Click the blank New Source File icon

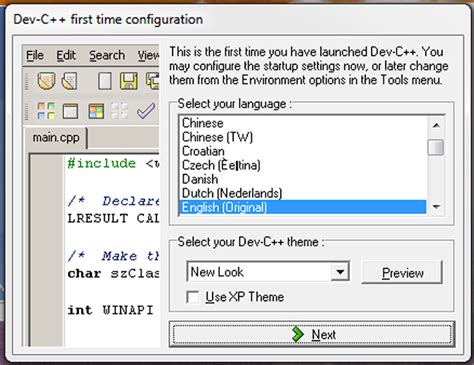(105, 81)
